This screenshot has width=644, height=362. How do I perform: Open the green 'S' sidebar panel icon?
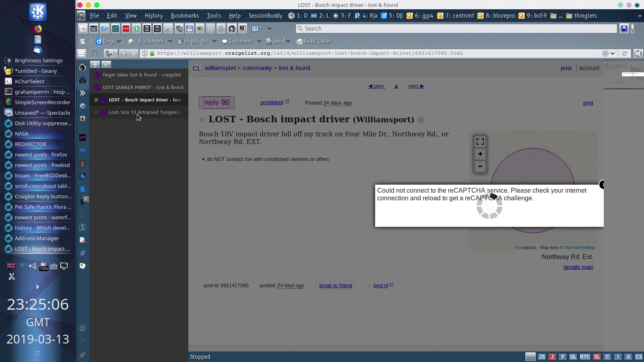coord(83,227)
